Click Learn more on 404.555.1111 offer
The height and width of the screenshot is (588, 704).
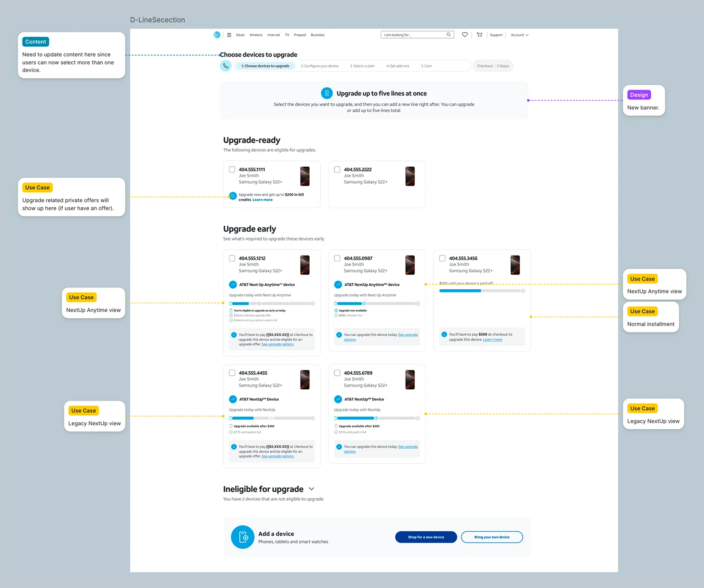point(262,200)
